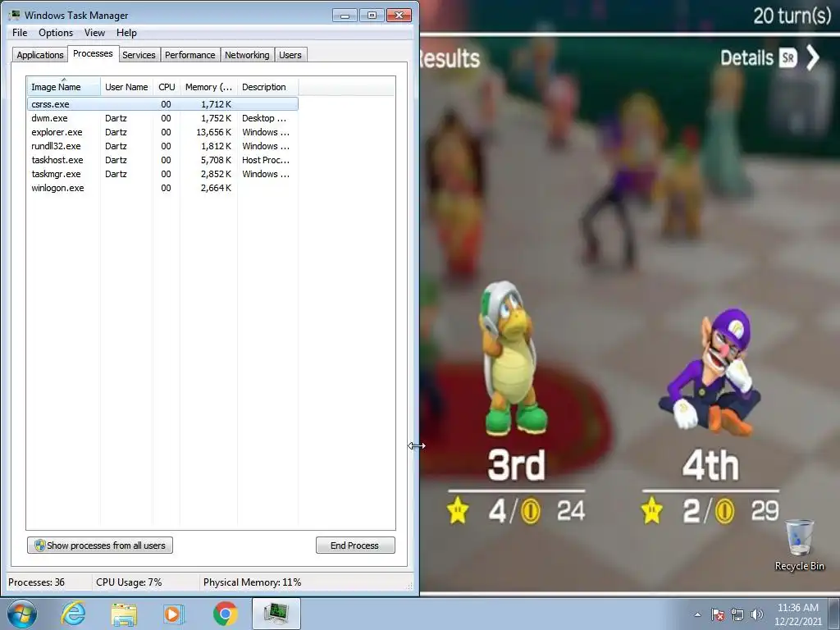Click Show processes from all users
This screenshot has width=840, height=630.
[100, 546]
